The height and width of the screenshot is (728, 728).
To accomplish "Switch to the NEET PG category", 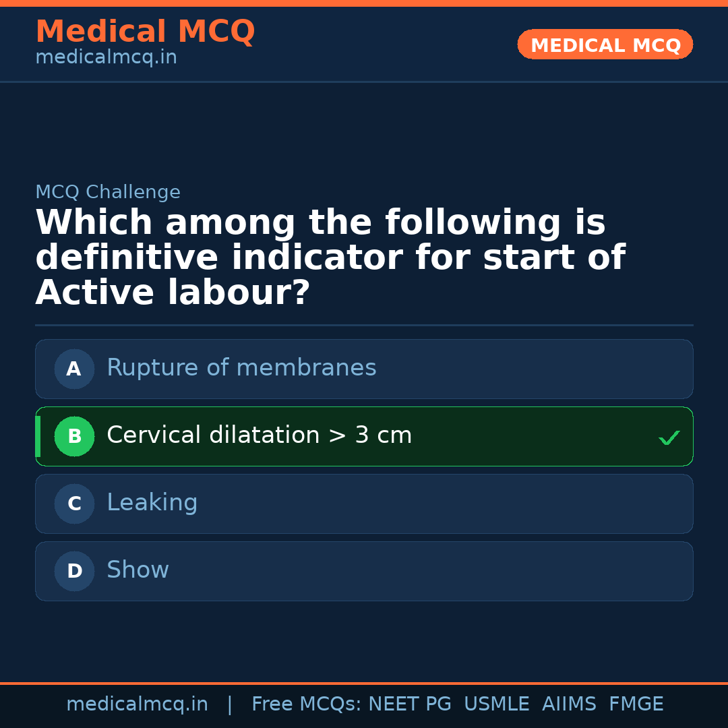I will click(409, 703).
